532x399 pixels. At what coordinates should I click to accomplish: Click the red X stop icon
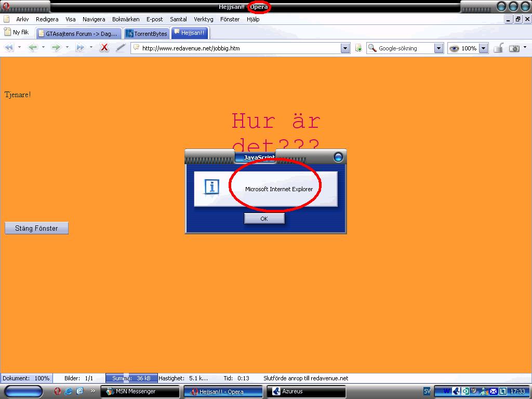(x=104, y=48)
